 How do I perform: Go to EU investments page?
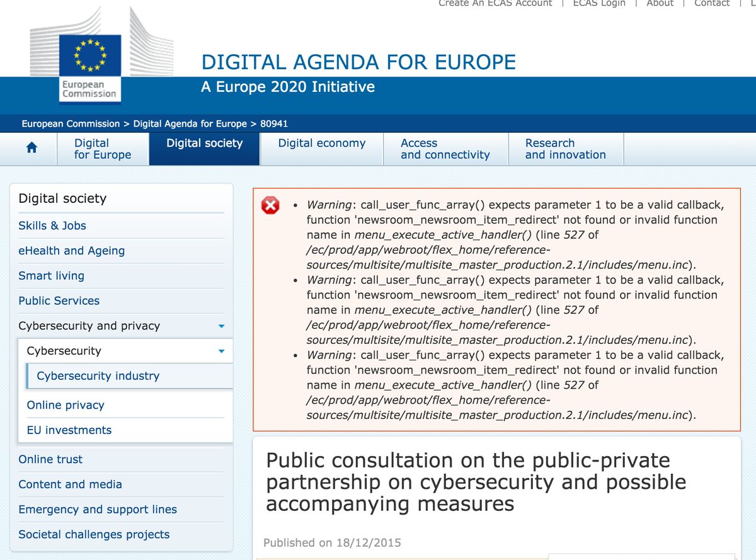coord(69,430)
